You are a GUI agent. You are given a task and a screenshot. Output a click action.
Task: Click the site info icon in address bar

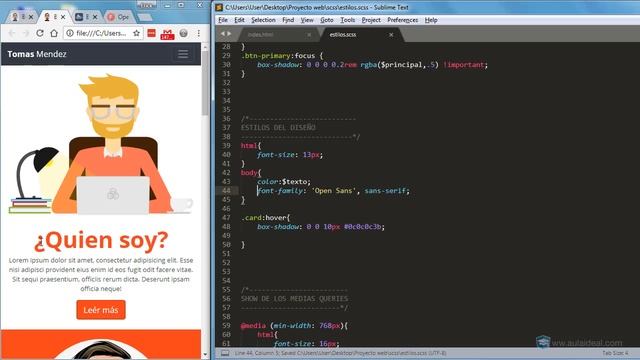tap(70, 33)
